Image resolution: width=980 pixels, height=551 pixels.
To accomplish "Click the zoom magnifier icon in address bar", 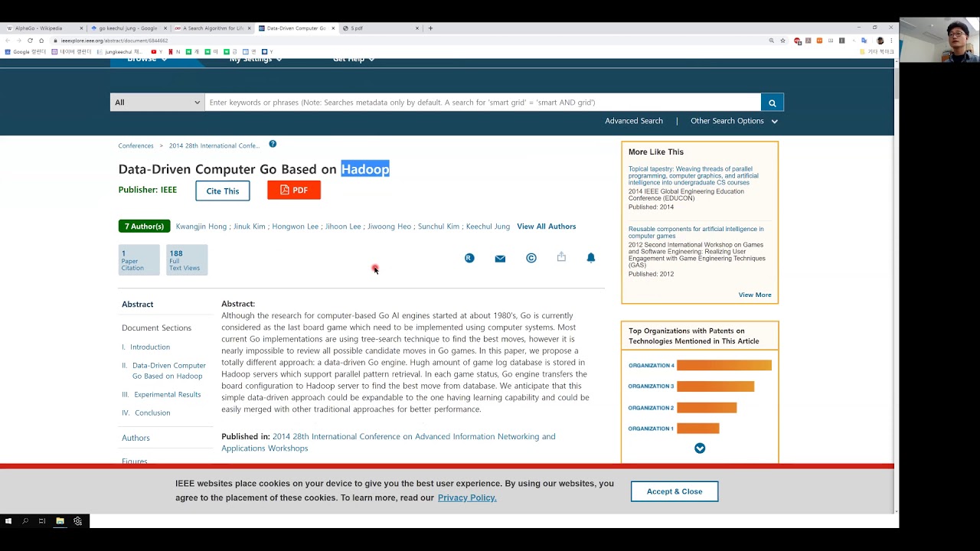I will click(771, 41).
